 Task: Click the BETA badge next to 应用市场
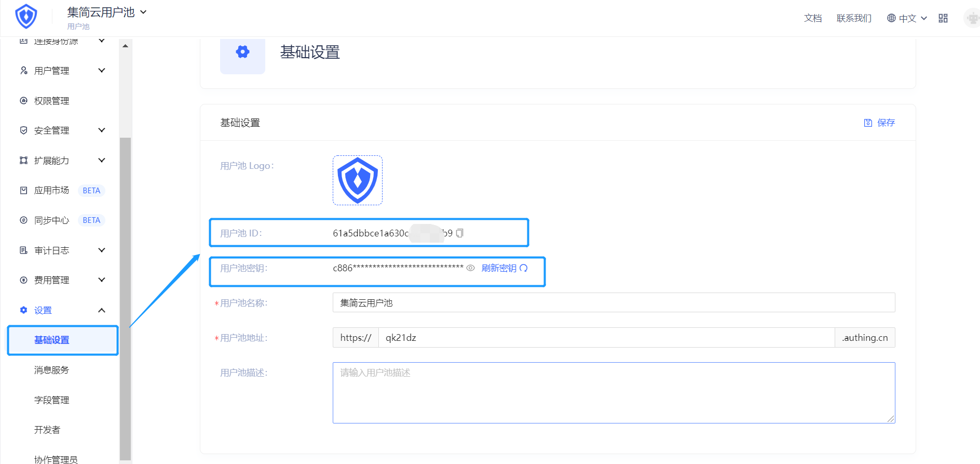click(91, 191)
